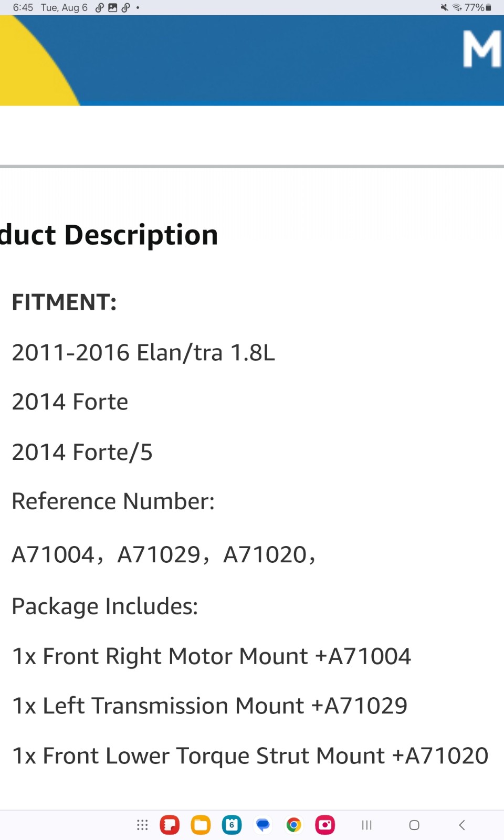Tap the muted sound status icon
Image resolution: width=504 pixels, height=840 pixels.
[x=444, y=7]
